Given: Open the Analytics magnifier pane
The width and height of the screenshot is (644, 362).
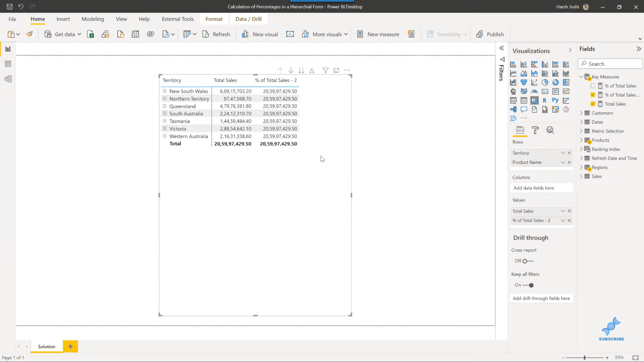Looking at the screenshot, I should pos(550,130).
